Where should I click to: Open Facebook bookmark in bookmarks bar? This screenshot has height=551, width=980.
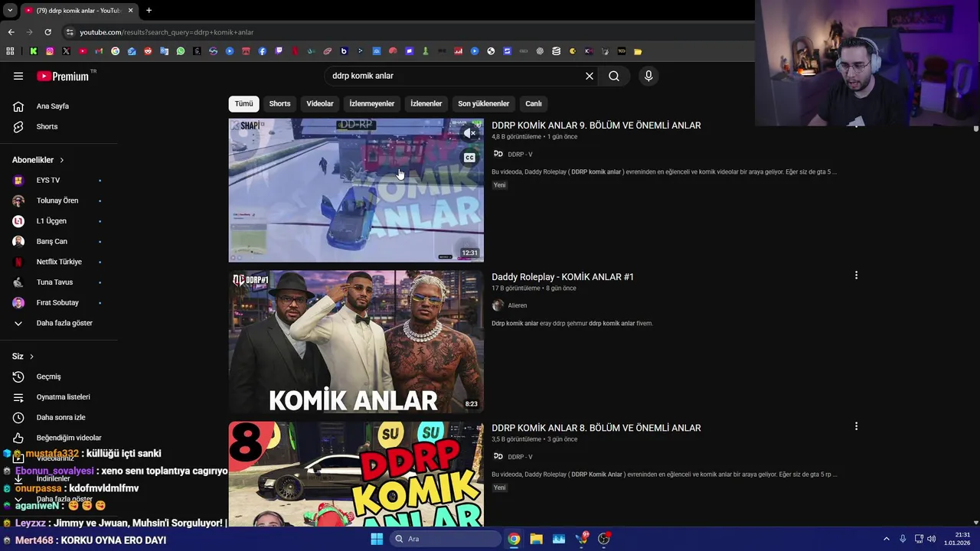[x=263, y=51]
